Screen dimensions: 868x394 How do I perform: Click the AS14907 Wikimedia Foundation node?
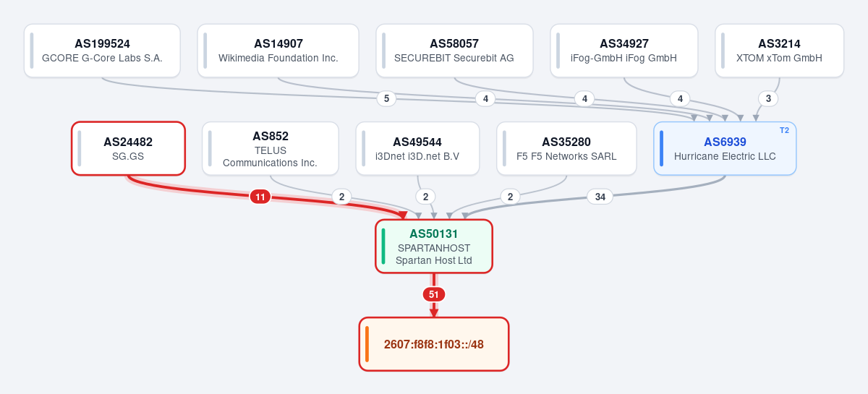(278, 51)
